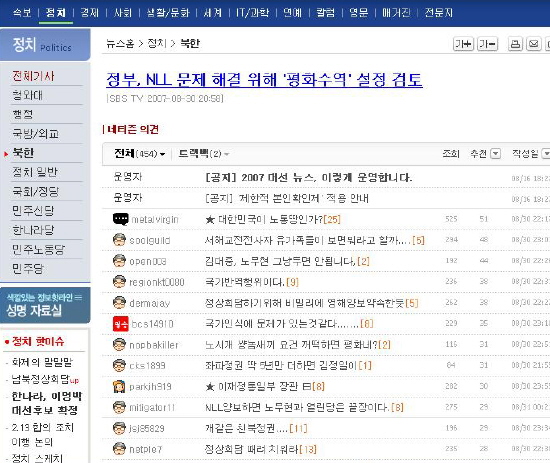Open article headline about NLL 평화수역
The height and width of the screenshot is (463, 550).
264,80
